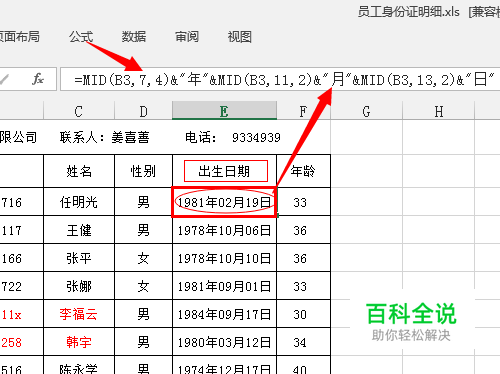Click the 电话: label cell
Image resolution: width=500 pixels, height=374 pixels.
[x=201, y=137]
